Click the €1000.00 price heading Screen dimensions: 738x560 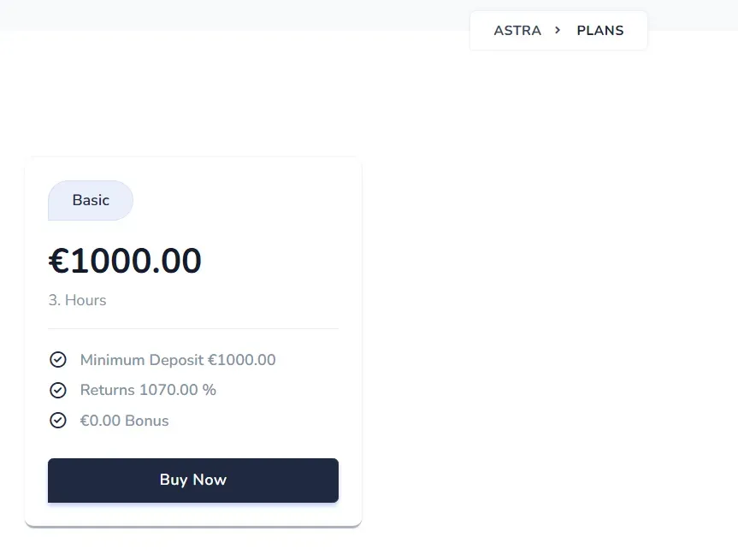(125, 261)
